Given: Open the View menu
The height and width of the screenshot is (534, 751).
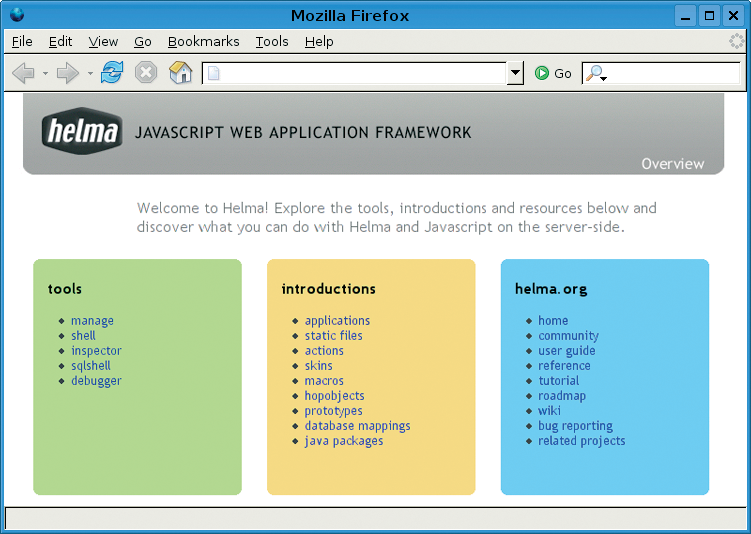Looking at the screenshot, I should point(103,42).
